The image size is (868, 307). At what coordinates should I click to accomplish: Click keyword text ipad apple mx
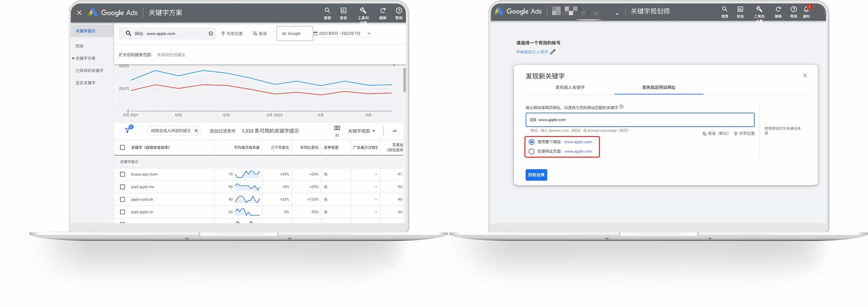[x=142, y=187]
